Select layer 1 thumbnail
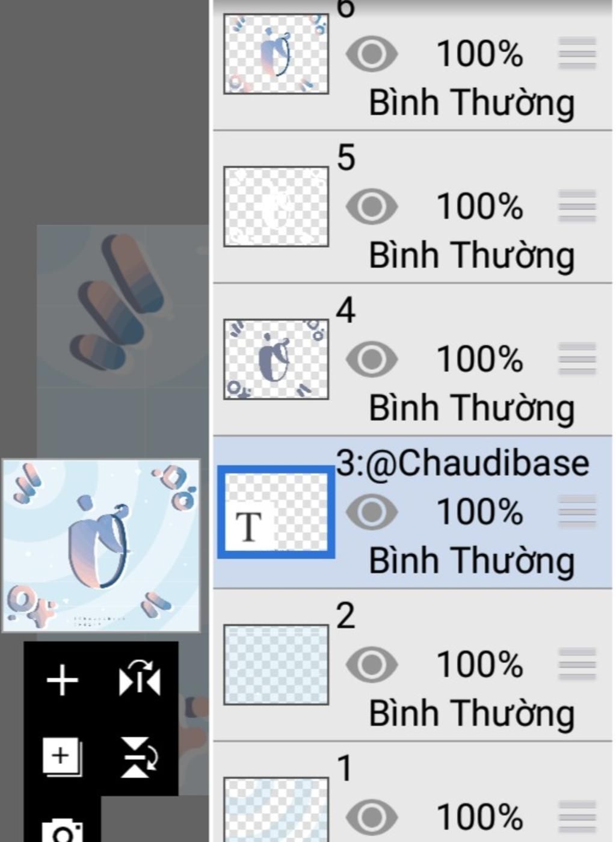 coord(276,810)
